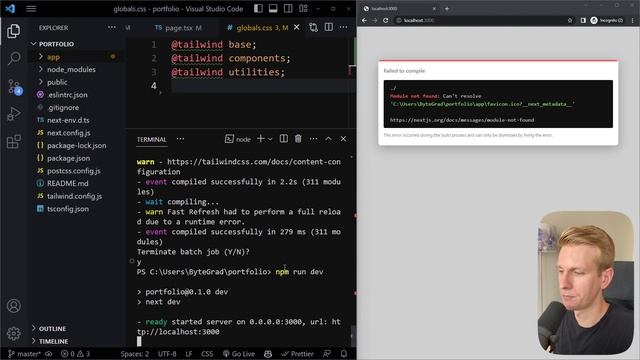The width and height of the screenshot is (640, 360).
Task: Click the node terminal profile label
Action: point(238,139)
